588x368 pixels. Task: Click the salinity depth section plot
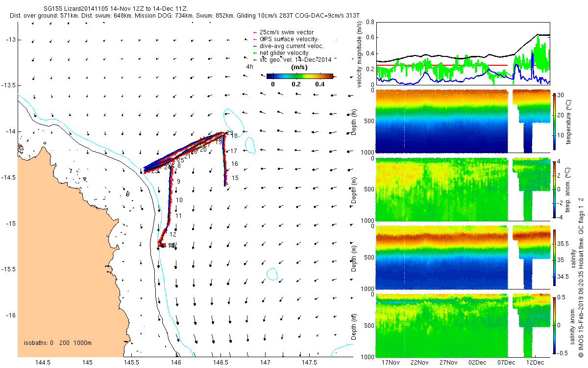(x=463, y=258)
